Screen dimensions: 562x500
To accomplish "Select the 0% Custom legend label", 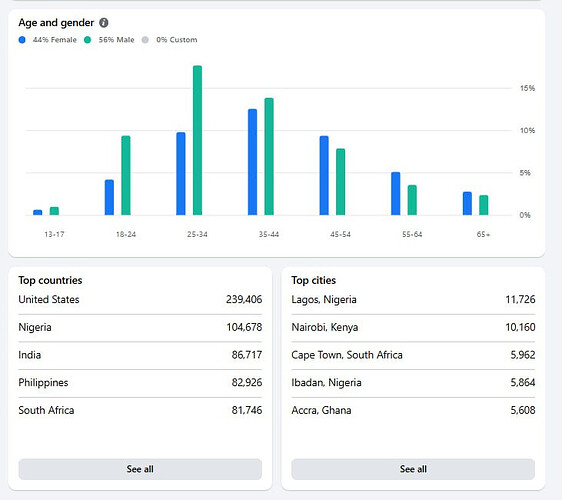I will 177,40.
